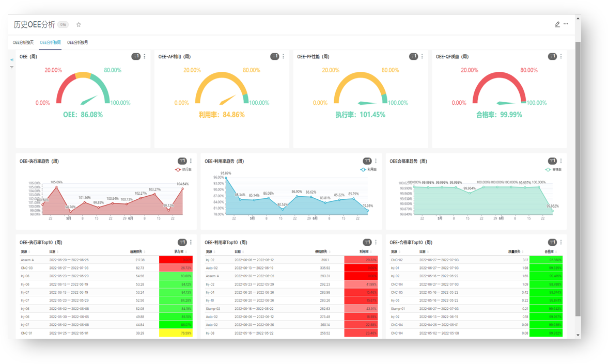Open the header three-dot more options menu

pos(566,24)
